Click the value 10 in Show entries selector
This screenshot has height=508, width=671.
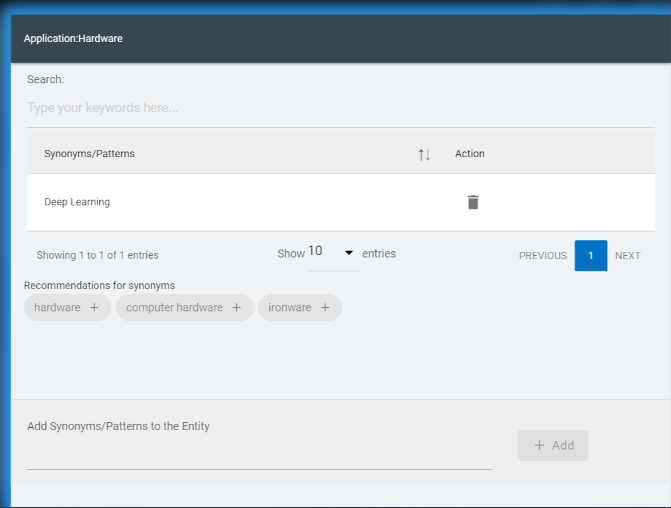tap(316, 252)
